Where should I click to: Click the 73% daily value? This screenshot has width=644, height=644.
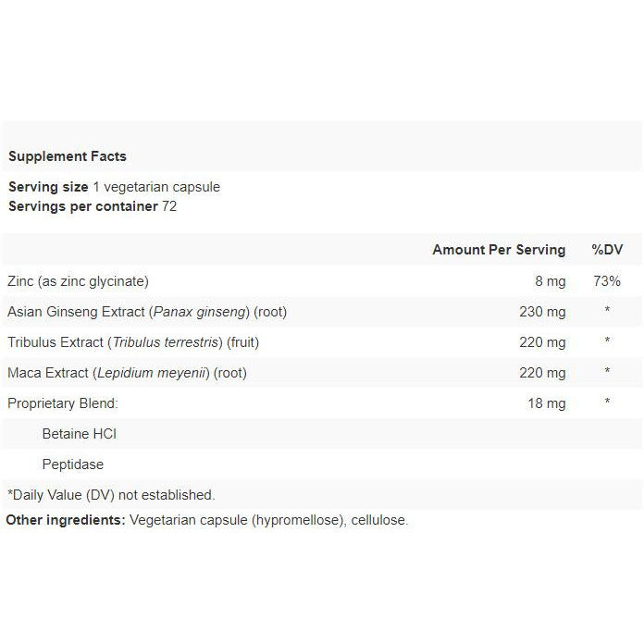[607, 281]
